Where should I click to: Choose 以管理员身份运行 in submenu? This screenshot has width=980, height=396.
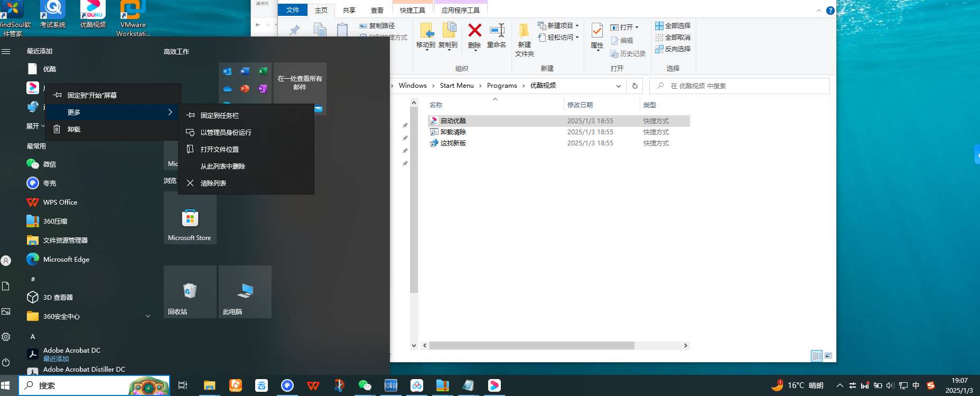246,132
